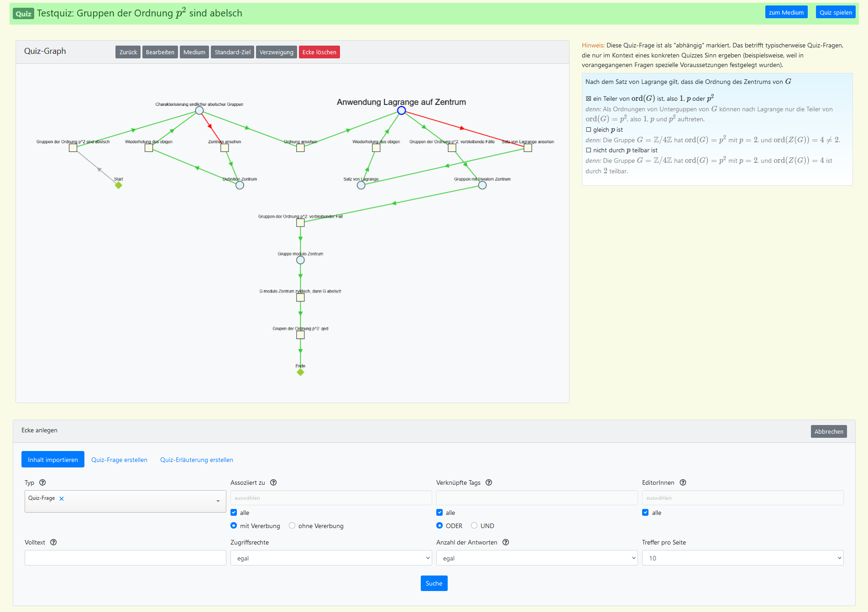The image size is (868, 612).
Task: Click the help icon next to Typ
Action: pos(42,482)
